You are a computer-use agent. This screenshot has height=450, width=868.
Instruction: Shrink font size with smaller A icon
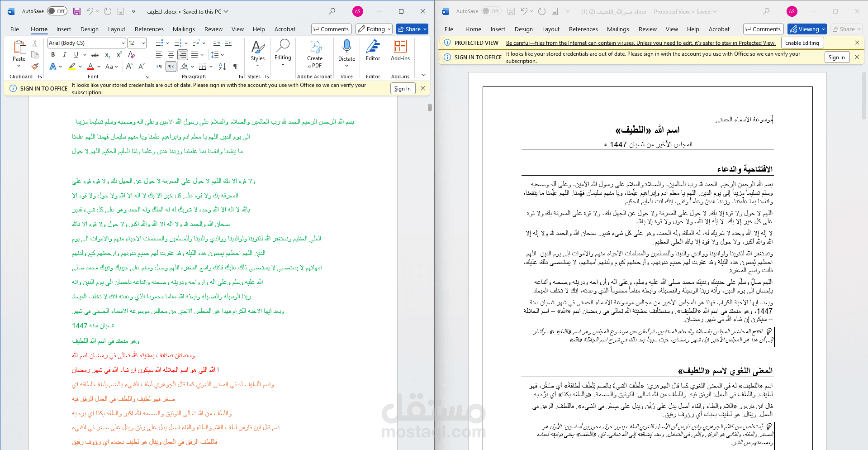[141, 67]
